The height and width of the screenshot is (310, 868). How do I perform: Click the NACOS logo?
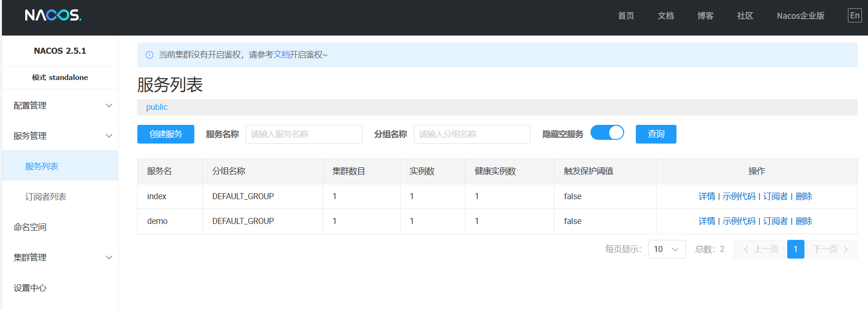click(x=53, y=15)
